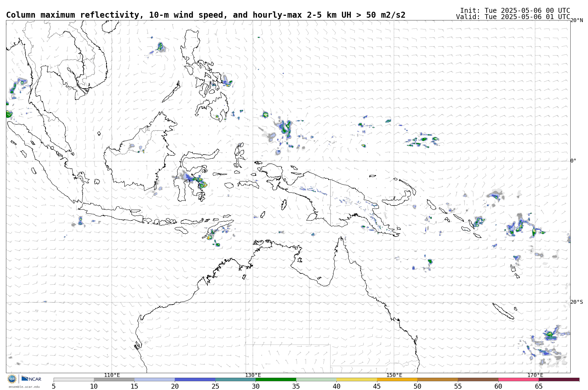Click the 20-25 blue colorbar segment
This screenshot has width=588, height=390.
click(x=195, y=379)
